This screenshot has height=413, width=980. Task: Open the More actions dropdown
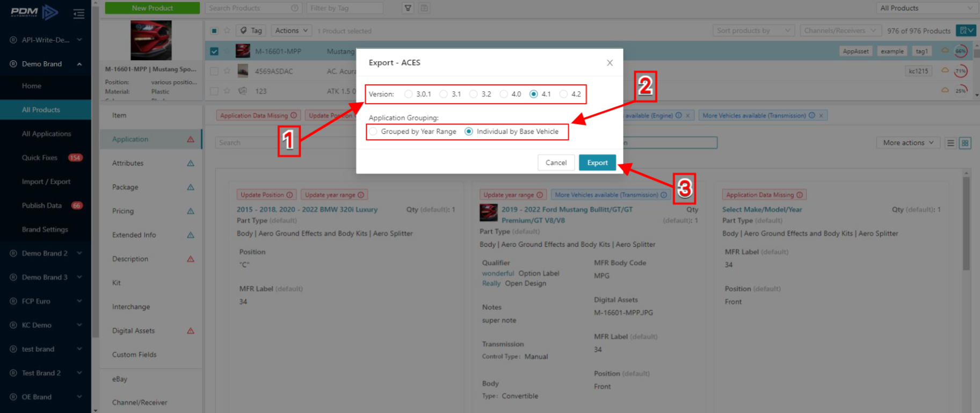pos(908,143)
